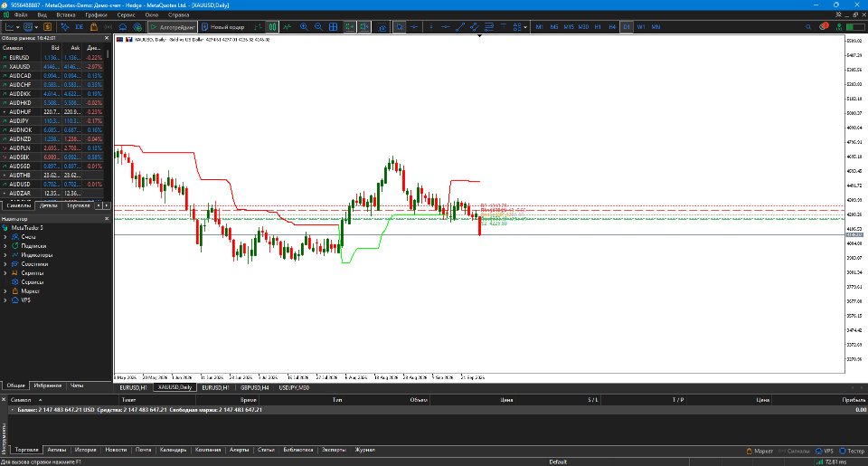The height and width of the screenshot is (466, 868).
Task: Select the crosshair tool
Action: (x=414, y=26)
